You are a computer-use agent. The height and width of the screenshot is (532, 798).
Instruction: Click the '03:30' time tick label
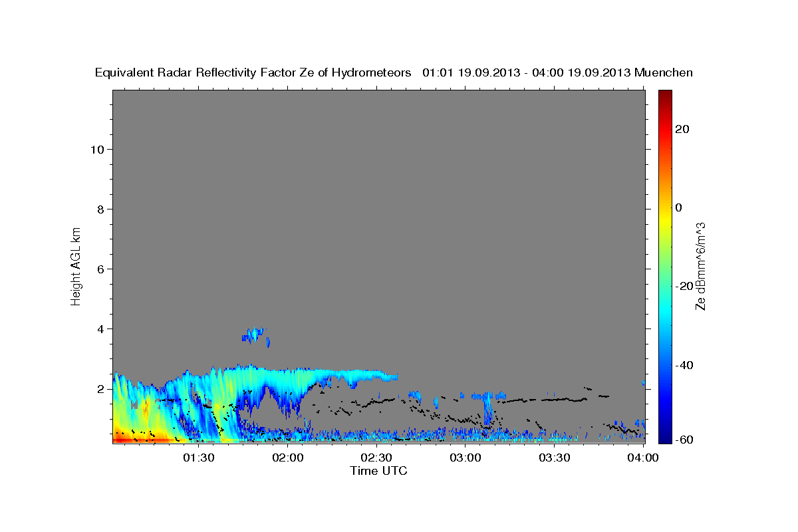(x=555, y=458)
